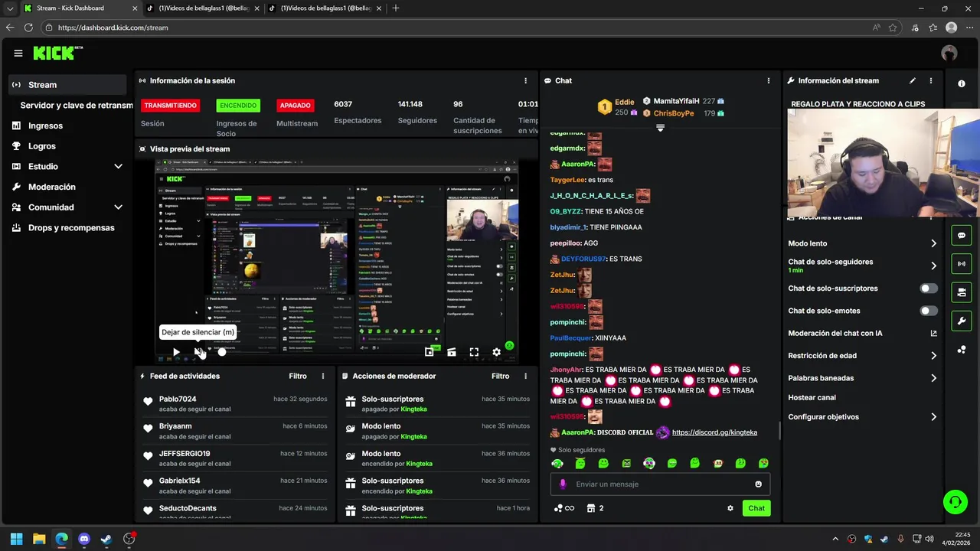Toggle theater mode on stream preview
This screenshot has width=980, height=551.
[452, 352]
